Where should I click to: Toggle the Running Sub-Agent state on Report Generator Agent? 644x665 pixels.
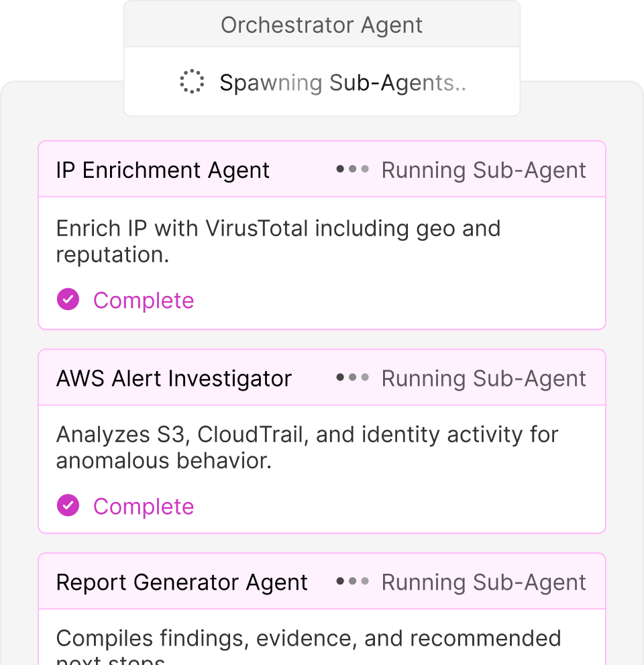point(483,582)
